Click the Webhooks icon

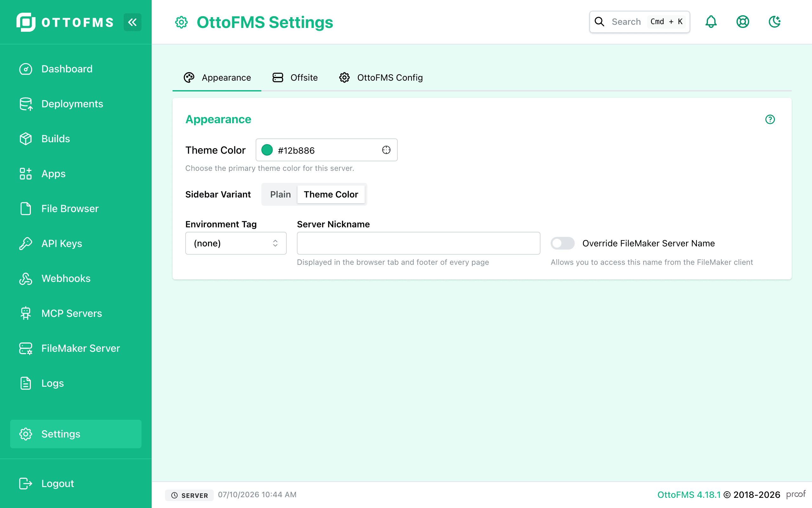pos(26,278)
